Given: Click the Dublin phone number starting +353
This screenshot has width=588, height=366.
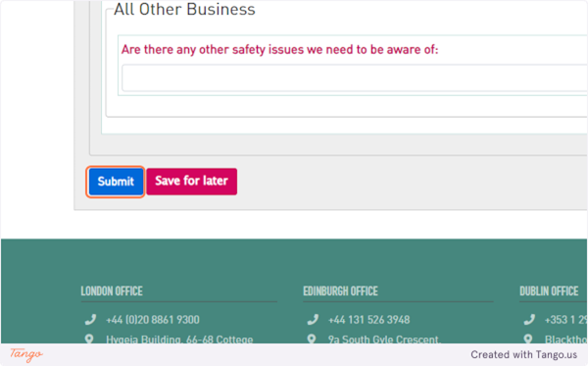Looking at the screenshot, I should point(565,320).
